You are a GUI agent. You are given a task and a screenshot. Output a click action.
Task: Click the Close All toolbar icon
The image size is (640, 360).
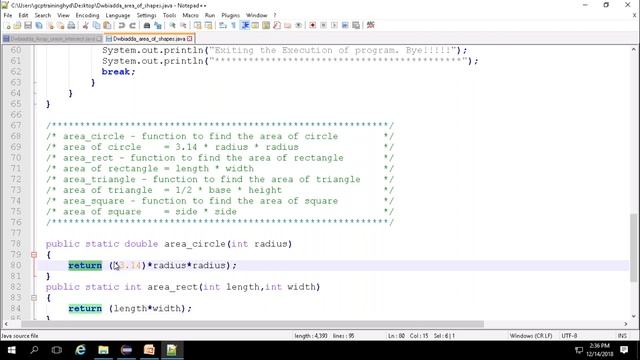60,25
